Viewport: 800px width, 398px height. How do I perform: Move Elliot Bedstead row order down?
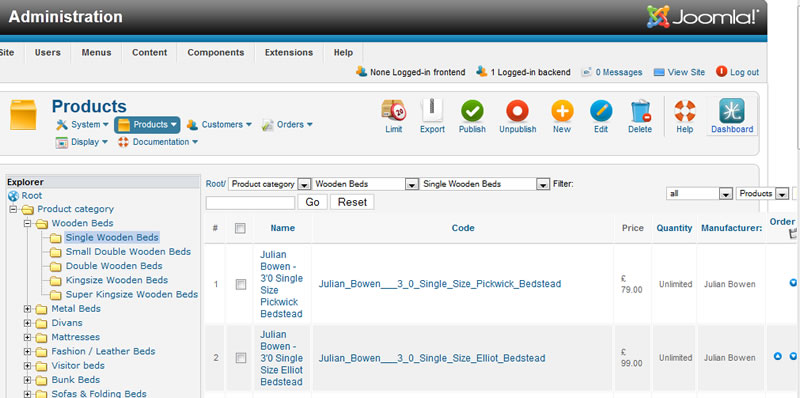[793, 357]
